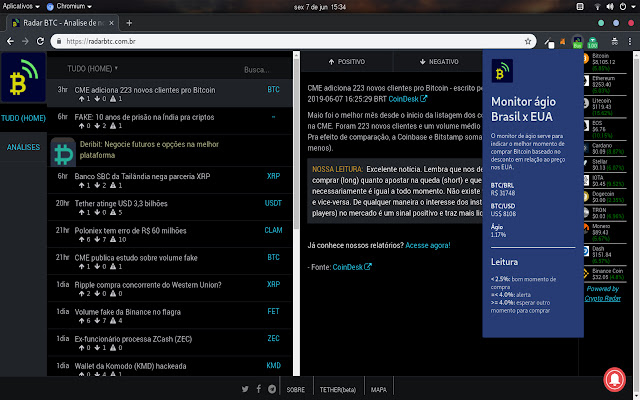Open ANÁLISES in the left sidebar
The image size is (640, 400).
coord(23,147)
